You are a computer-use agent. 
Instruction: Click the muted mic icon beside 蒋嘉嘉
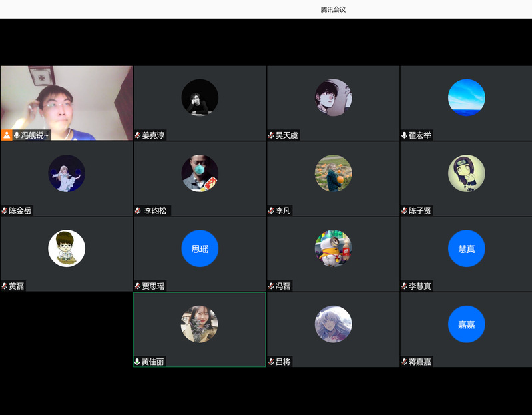404,362
